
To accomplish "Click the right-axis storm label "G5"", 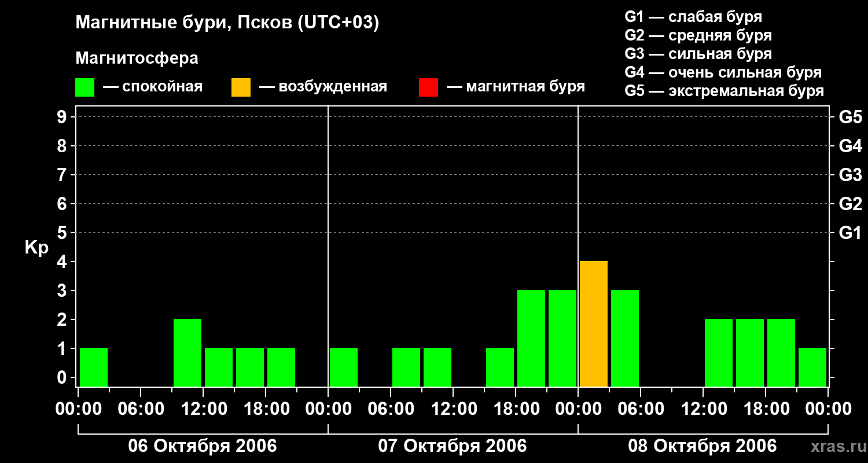I will pos(851,117).
